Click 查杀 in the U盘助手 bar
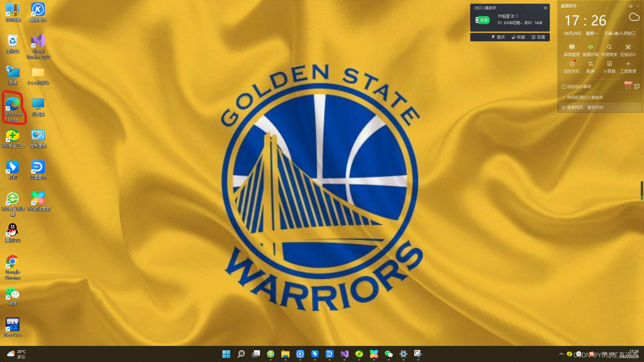Image resolution: width=644 pixels, height=362 pixels. tap(498, 37)
